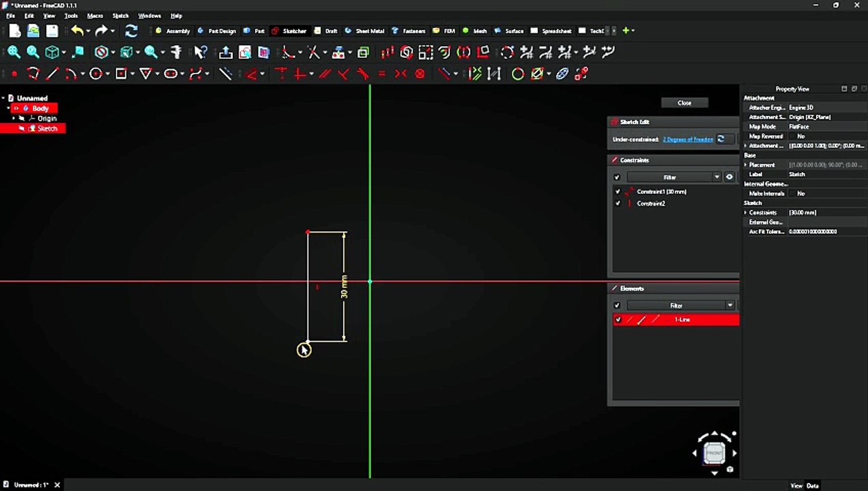Apply the Parallel constraint

[325, 74]
